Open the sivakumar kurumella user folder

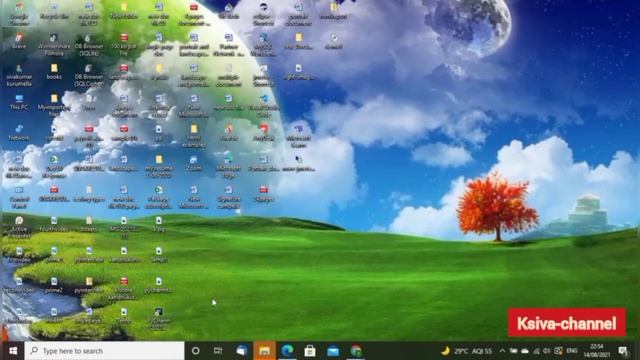pos(19,75)
